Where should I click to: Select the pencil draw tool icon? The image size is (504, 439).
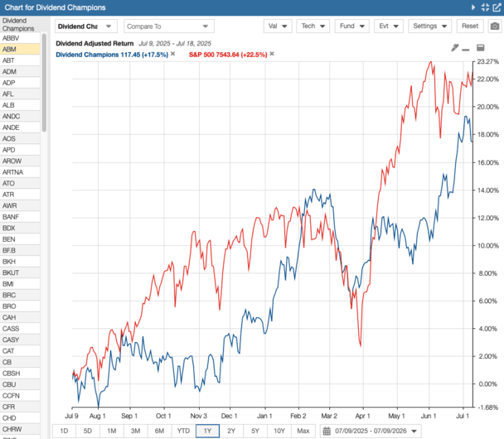point(454,48)
